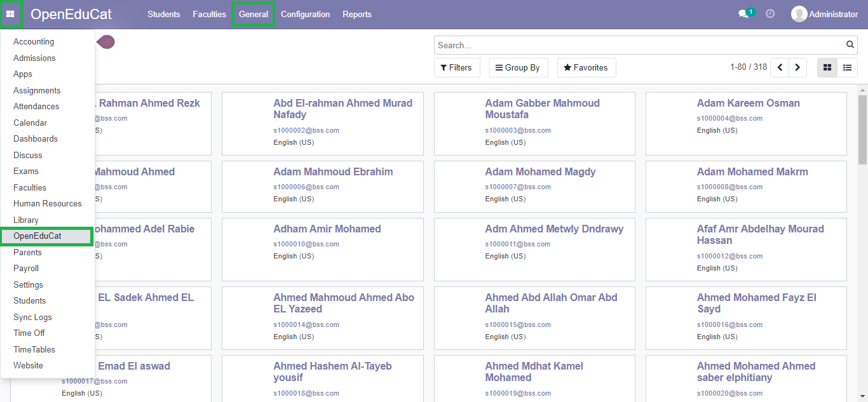Open Ahmed Hashem Al-Tayeb yousif card
The width and height of the screenshot is (868, 402).
pos(323,379)
